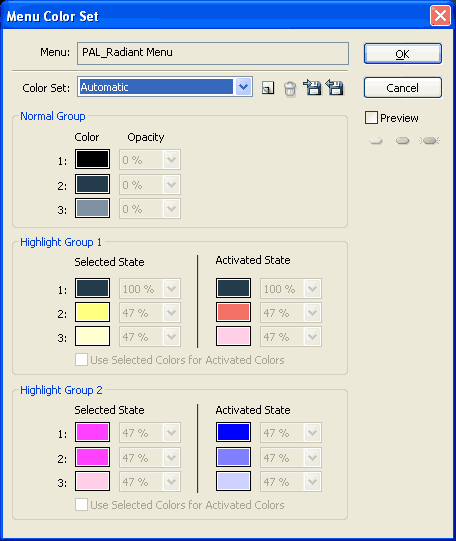Show the activated state preview icon

point(429,140)
